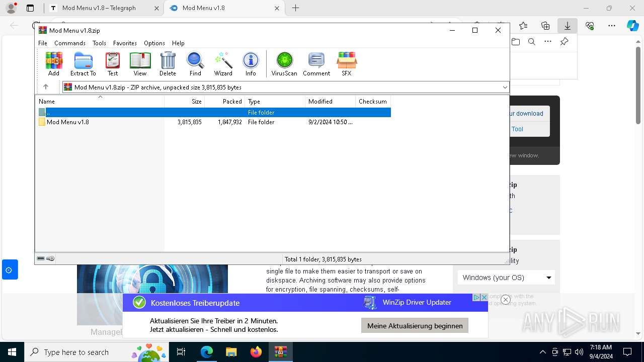
Task: Open the volume control in system tray
Action: pyautogui.click(x=579, y=352)
